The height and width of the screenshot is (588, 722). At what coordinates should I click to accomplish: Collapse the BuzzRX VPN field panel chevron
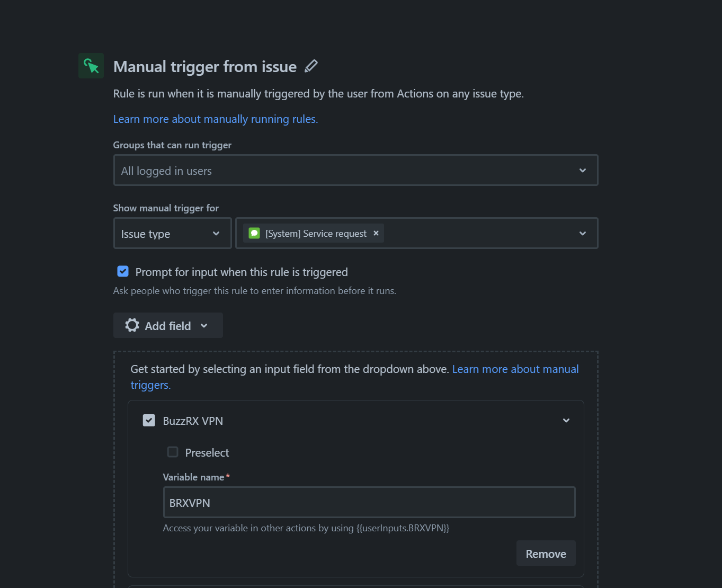[x=566, y=421]
